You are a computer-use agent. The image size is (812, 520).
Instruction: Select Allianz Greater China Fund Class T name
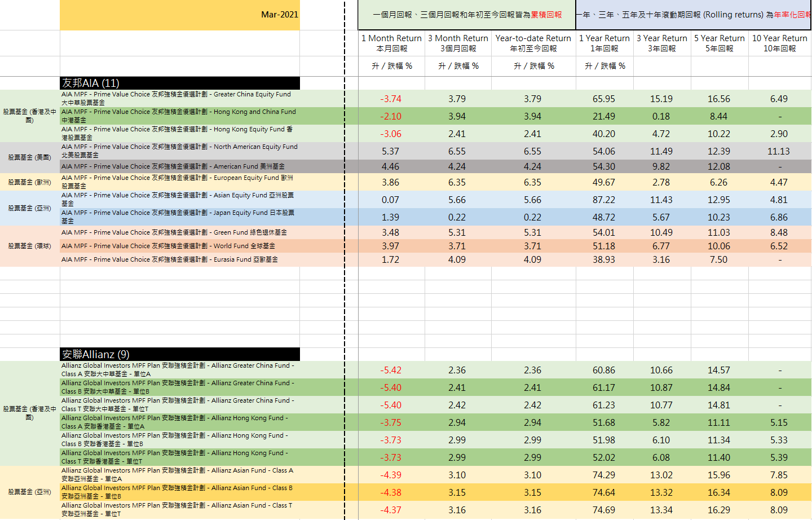coord(180,405)
